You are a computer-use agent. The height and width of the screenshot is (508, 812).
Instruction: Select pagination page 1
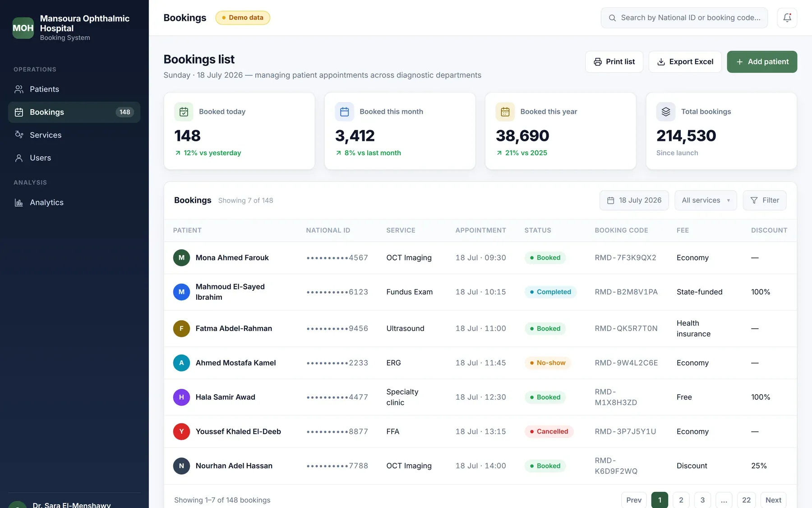(660, 500)
